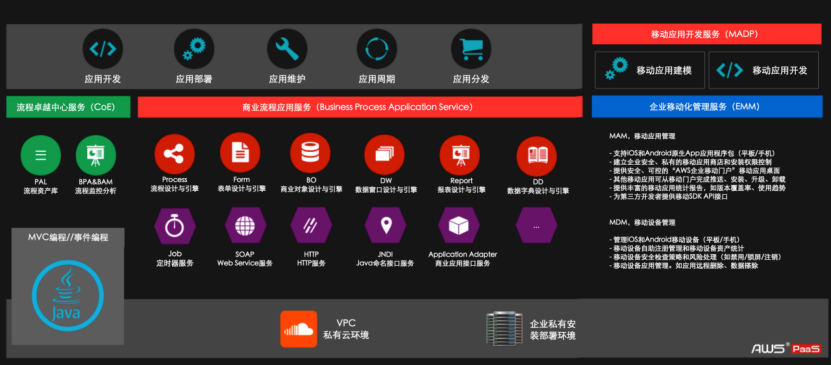Open the Business Process Application Service banner
This screenshot has width=831, height=365.
(x=360, y=107)
